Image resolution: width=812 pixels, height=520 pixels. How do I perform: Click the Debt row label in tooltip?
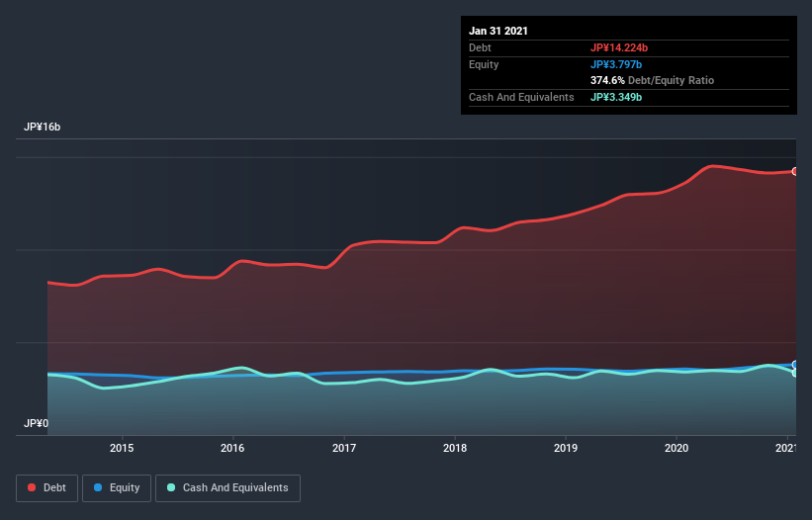(x=480, y=47)
